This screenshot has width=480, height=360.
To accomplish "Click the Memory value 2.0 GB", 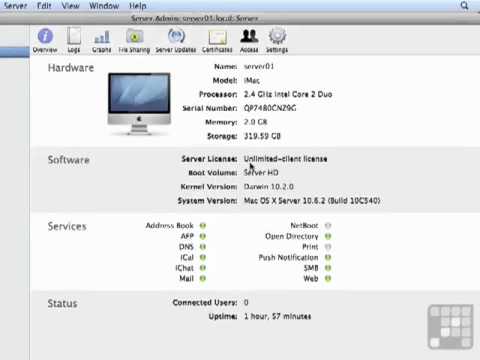I will [256, 122].
